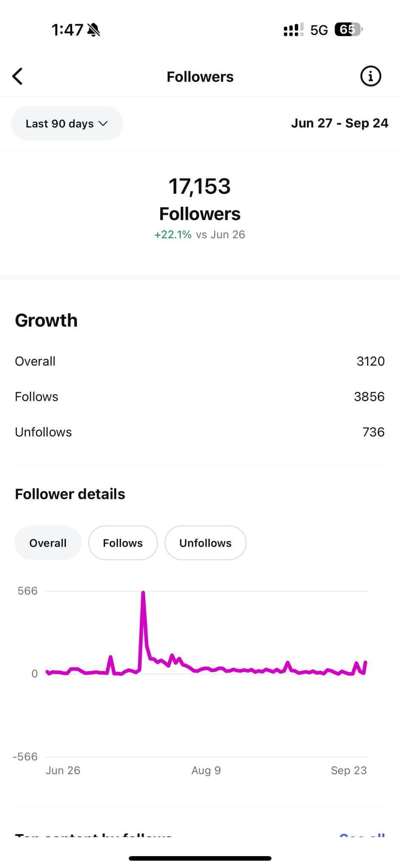
Task: Tap the Follows growth row showing 3856
Action: [x=199, y=397]
